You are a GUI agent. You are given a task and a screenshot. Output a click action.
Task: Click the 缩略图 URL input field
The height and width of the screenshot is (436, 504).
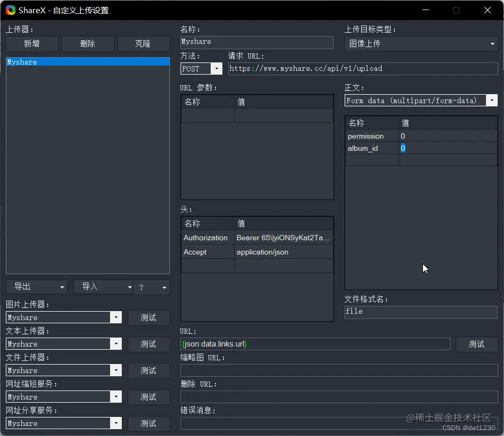(x=339, y=370)
